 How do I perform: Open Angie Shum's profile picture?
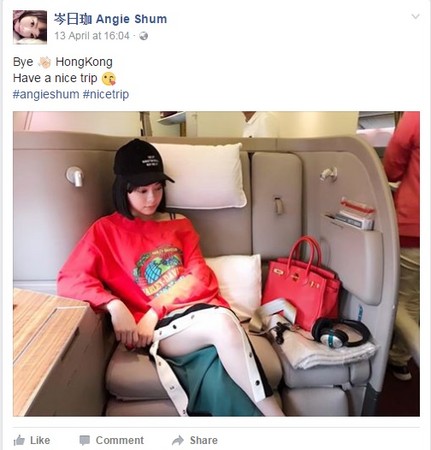pos(30,27)
